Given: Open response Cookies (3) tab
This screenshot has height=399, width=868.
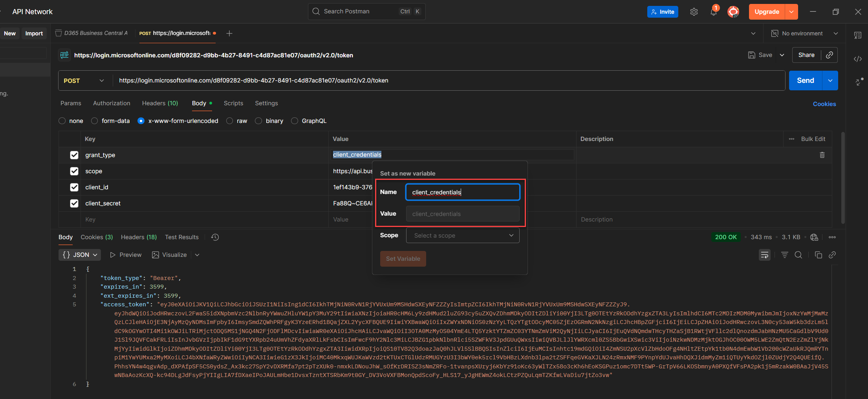Looking at the screenshot, I should tap(97, 237).
